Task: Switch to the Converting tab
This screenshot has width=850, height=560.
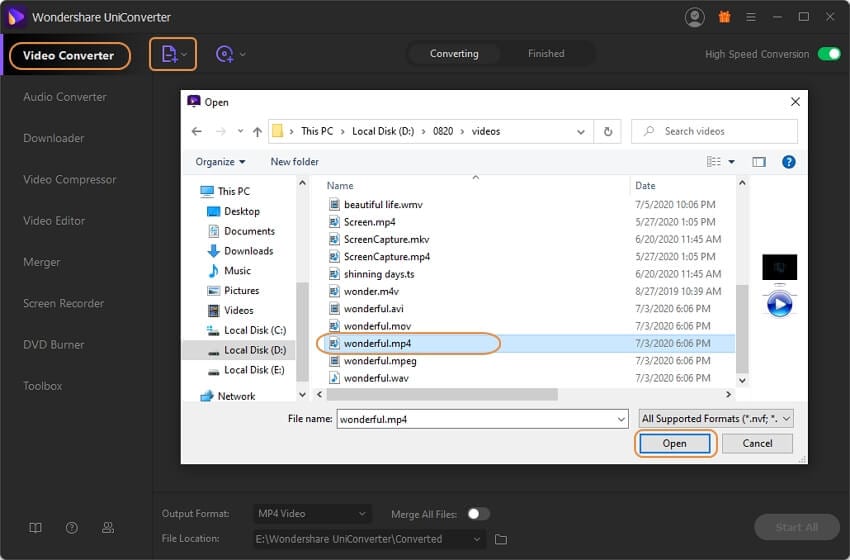Action: (x=454, y=54)
